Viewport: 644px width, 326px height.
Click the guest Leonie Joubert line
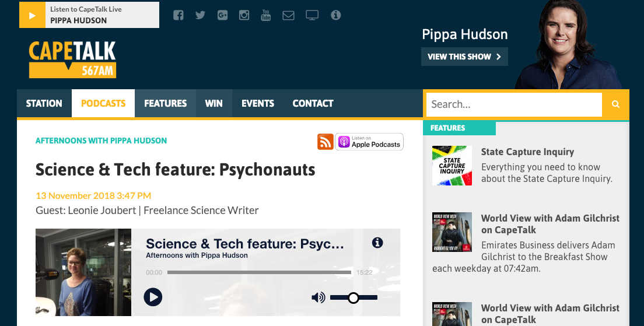point(147,211)
